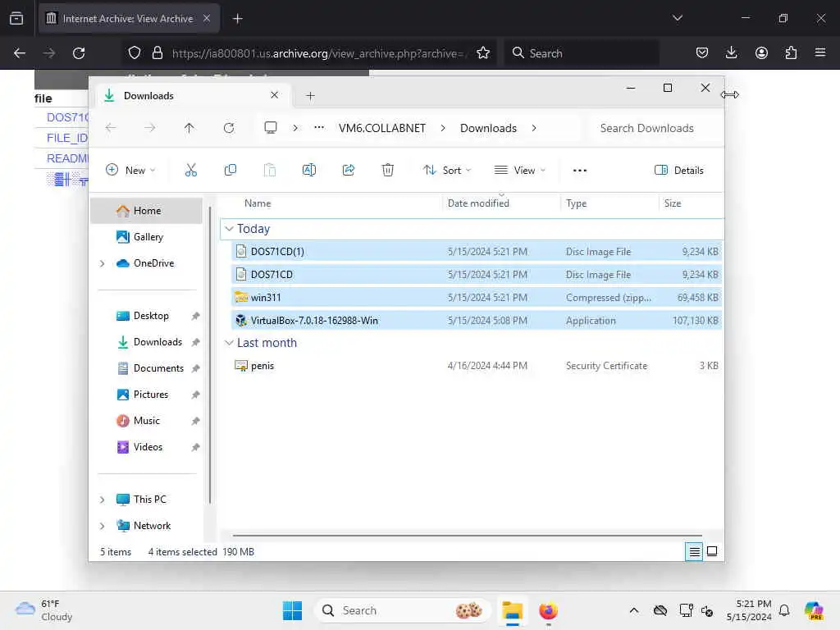Close the Internet Archive browser tab

(207, 18)
